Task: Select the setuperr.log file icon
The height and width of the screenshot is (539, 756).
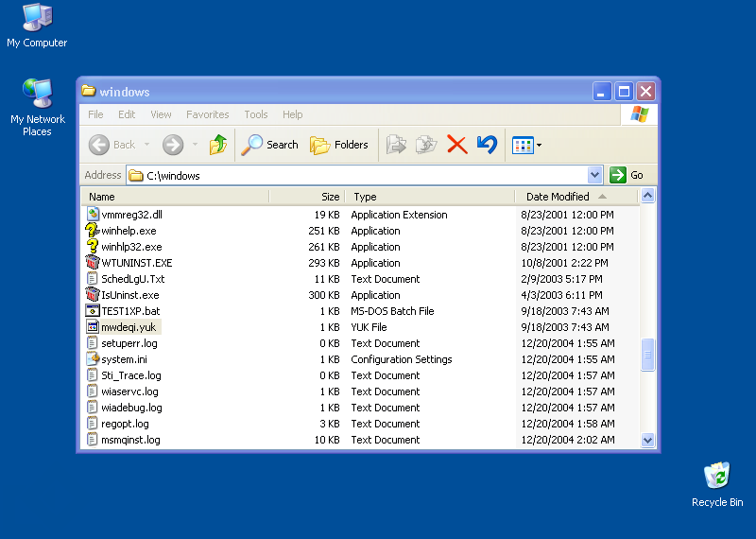Action: pyautogui.click(x=93, y=343)
